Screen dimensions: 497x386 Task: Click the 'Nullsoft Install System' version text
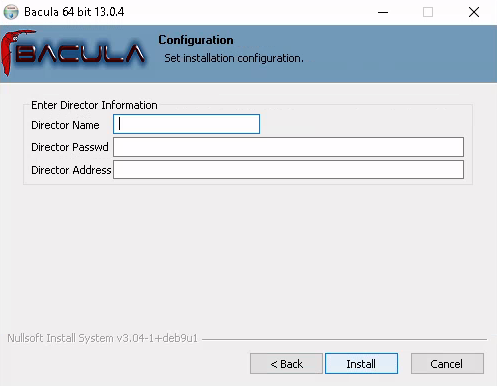102,338
